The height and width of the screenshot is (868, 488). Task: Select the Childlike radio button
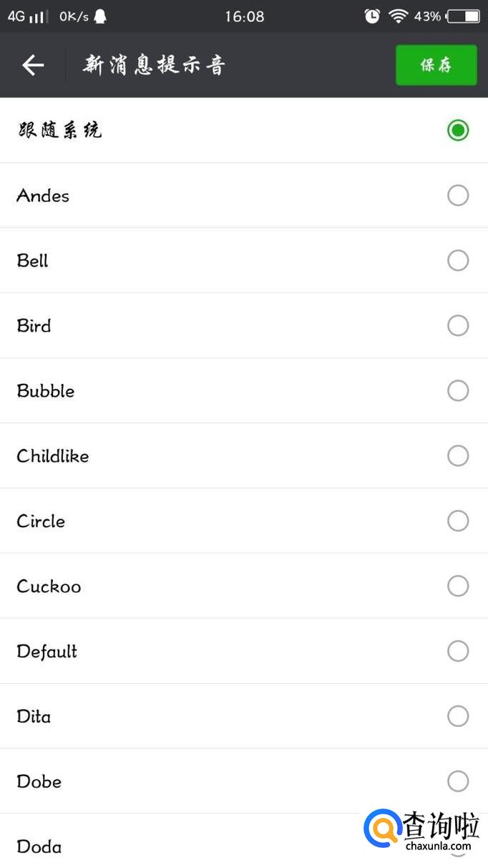(458, 455)
